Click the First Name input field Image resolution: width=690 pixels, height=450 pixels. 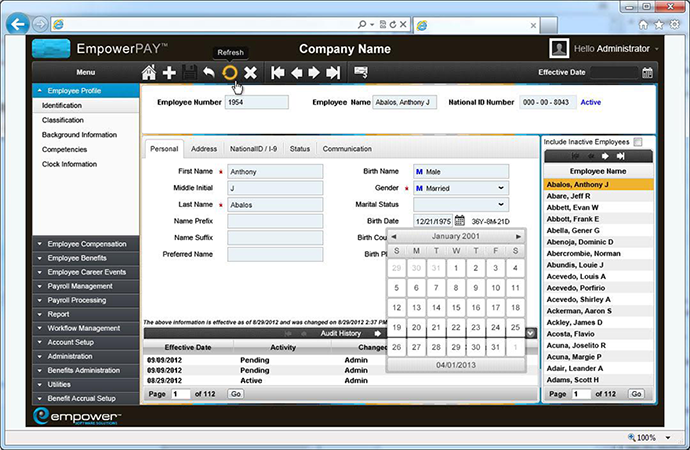275,171
